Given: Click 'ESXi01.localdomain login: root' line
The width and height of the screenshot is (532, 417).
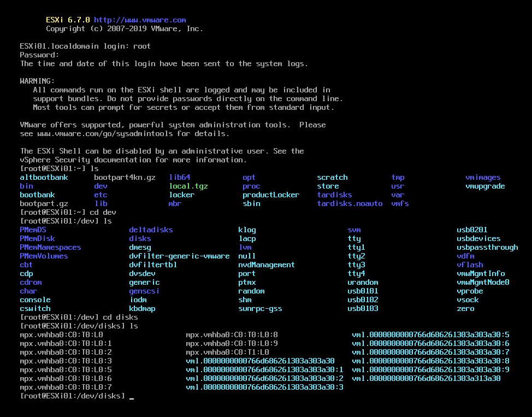Looking at the screenshot, I should [85, 46].
